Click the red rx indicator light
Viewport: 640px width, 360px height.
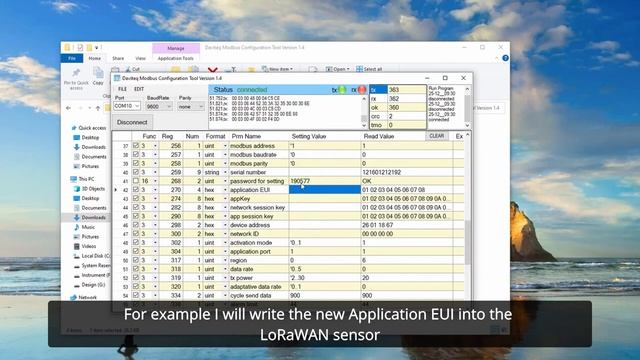[362, 90]
